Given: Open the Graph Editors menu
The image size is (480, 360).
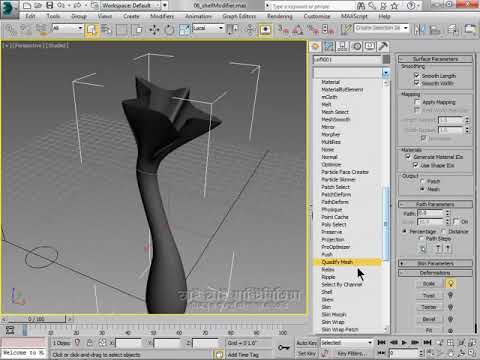Looking at the screenshot, I should pyautogui.click(x=239, y=16).
